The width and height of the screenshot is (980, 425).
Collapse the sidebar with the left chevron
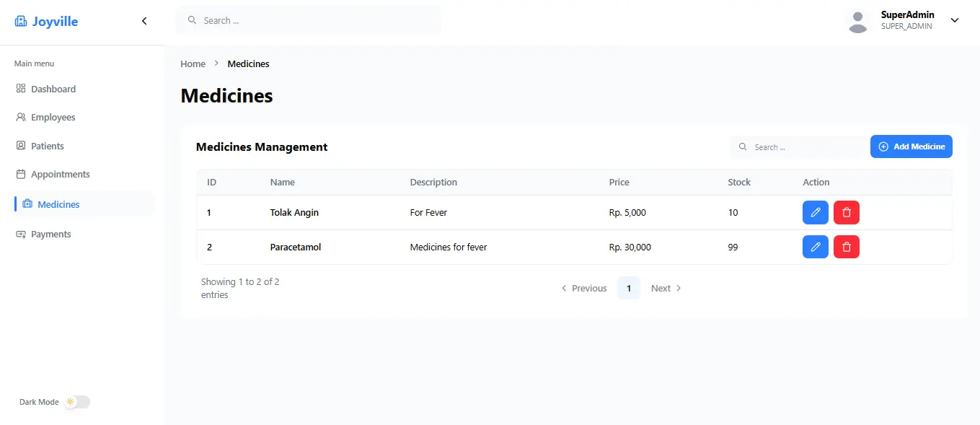click(x=144, y=21)
